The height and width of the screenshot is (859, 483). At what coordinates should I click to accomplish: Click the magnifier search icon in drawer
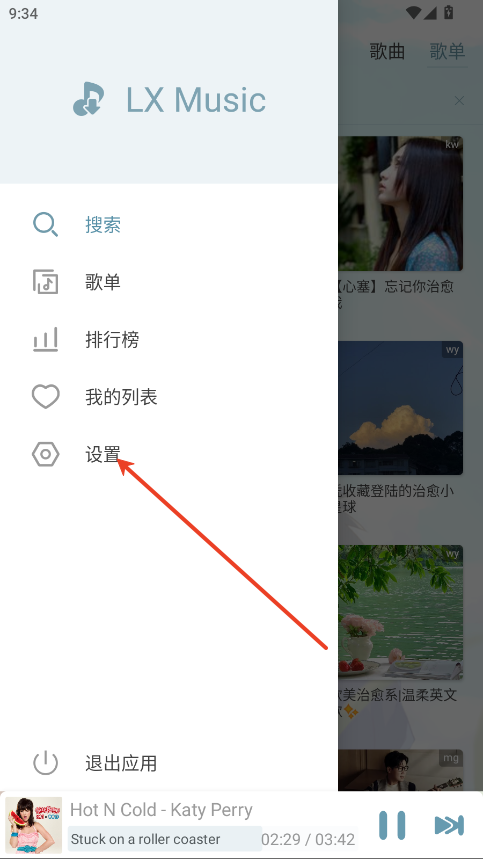click(45, 225)
